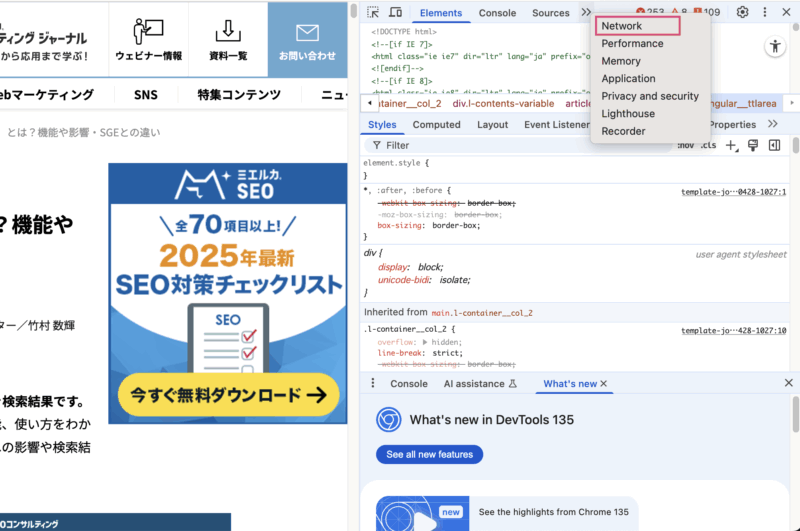Open 特集コンテンツ navigation item
The height and width of the screenshot is (531, 800).
[x=239, y=94]
